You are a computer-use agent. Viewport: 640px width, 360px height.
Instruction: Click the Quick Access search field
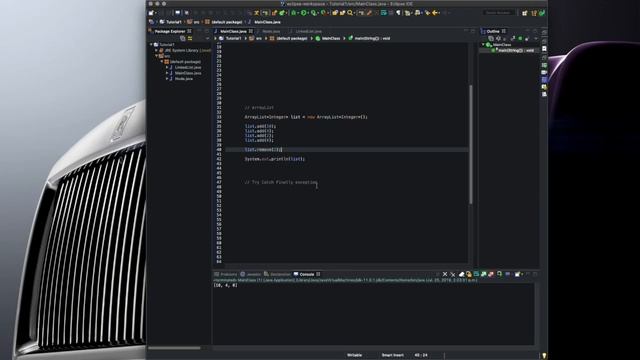(x=498, y=13)
